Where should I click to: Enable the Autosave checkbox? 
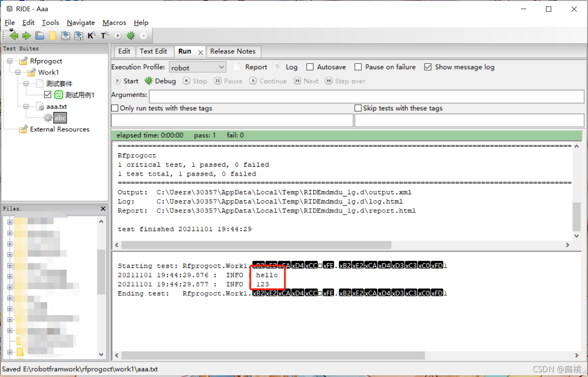(310, 67)
